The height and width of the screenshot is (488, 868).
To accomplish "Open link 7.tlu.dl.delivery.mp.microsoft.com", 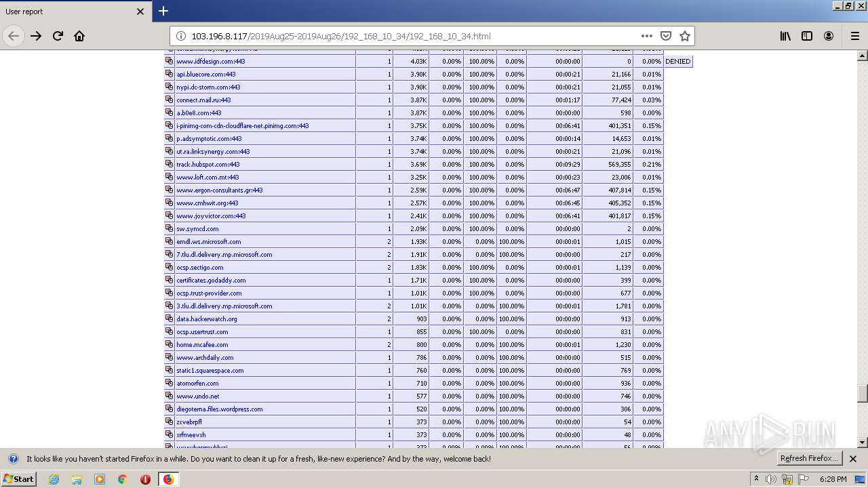I will [x=224, y=254].
